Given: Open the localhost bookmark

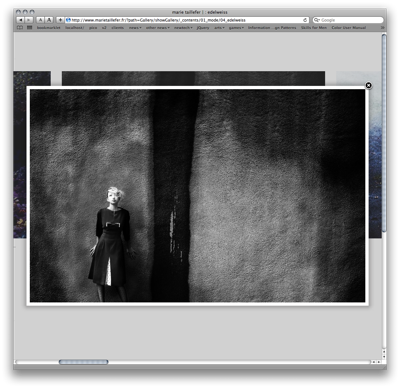Looking at the screenshot, I should click(74, 28).
